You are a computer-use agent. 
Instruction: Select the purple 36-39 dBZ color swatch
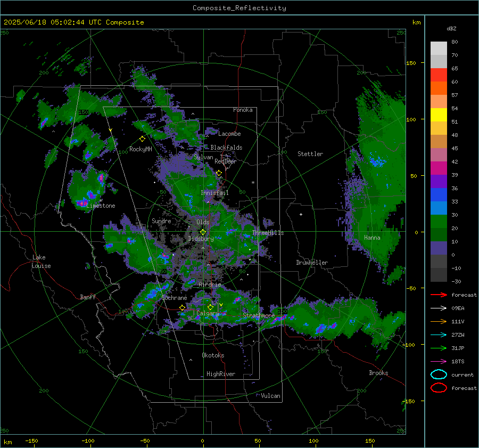tap(439, 181)
